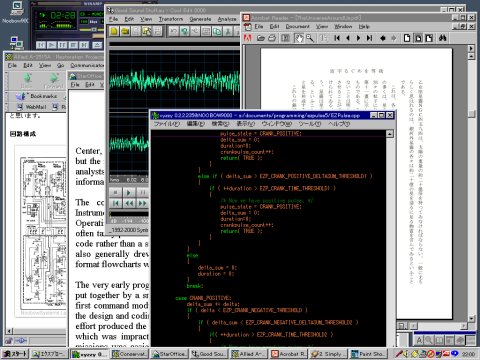Click the Fit in Window page icon in Acrobat

tap(418, 38)
